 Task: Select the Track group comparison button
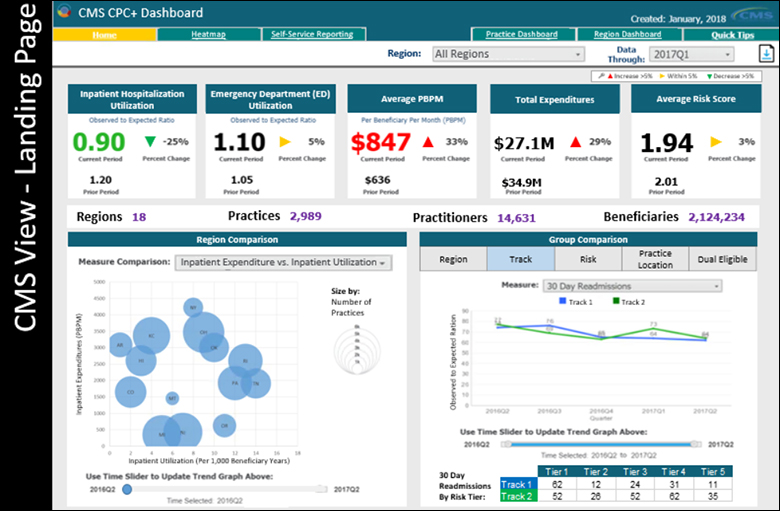521,259
